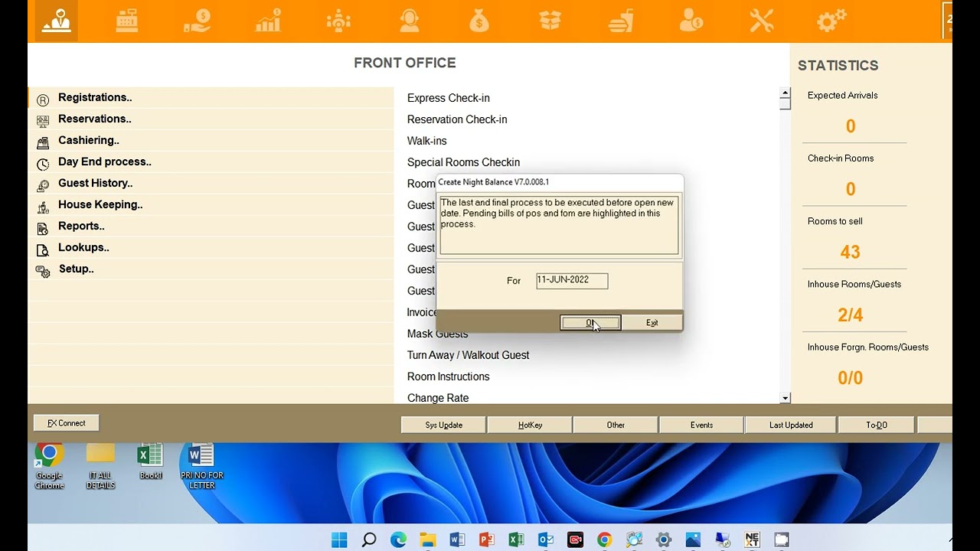Open Windows Start menu
The height and width of the screenshot is (551, 980).
339,540
